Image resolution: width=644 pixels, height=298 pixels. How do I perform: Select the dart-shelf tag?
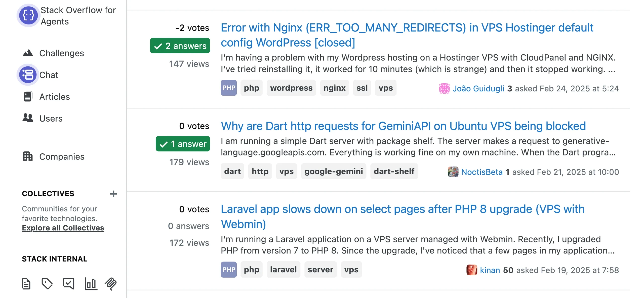coord(394,171)
